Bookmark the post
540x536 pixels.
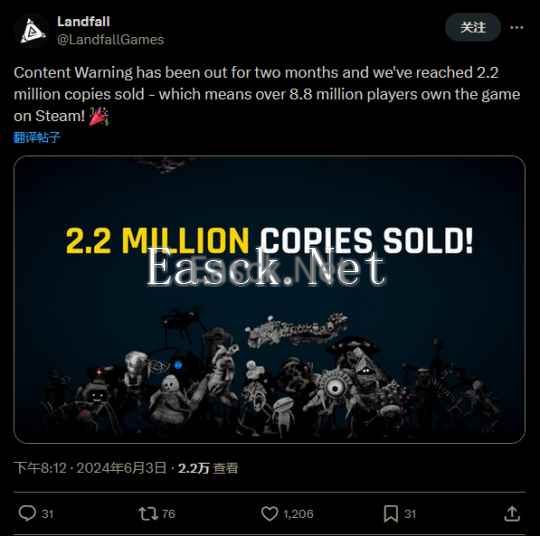(391, 514)
